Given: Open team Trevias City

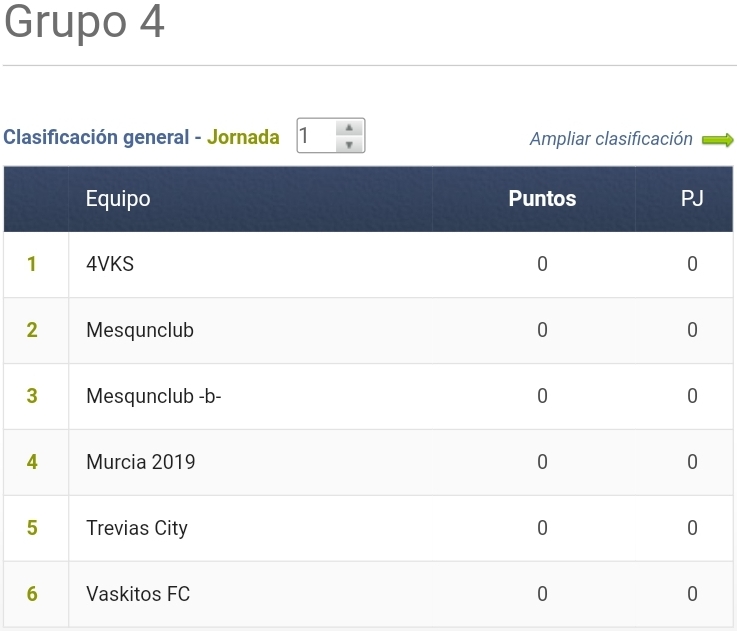Looking at the screenshot, I should click(x=137, y=528).
